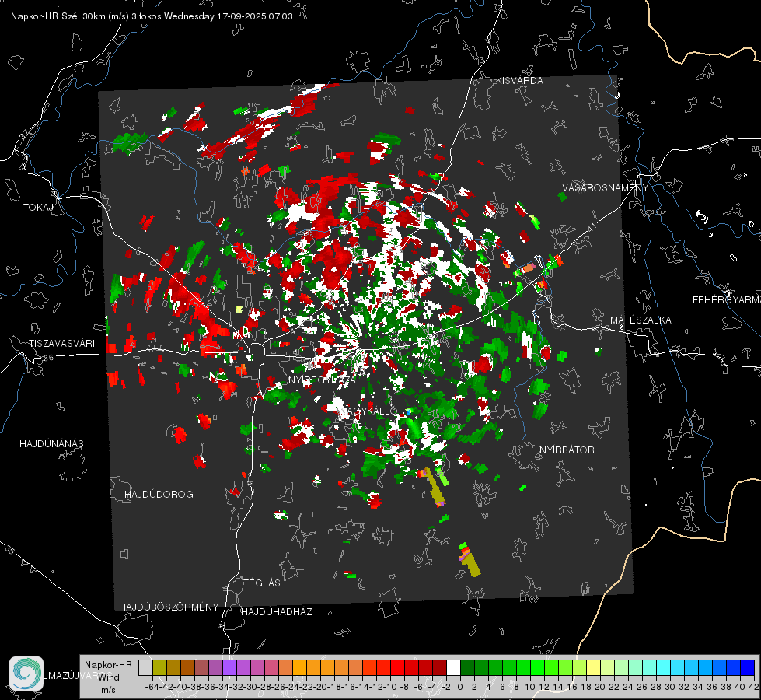Click the 'Wednesday 17-09-2025 07:03' timestamp

click(x=228, y=16)
